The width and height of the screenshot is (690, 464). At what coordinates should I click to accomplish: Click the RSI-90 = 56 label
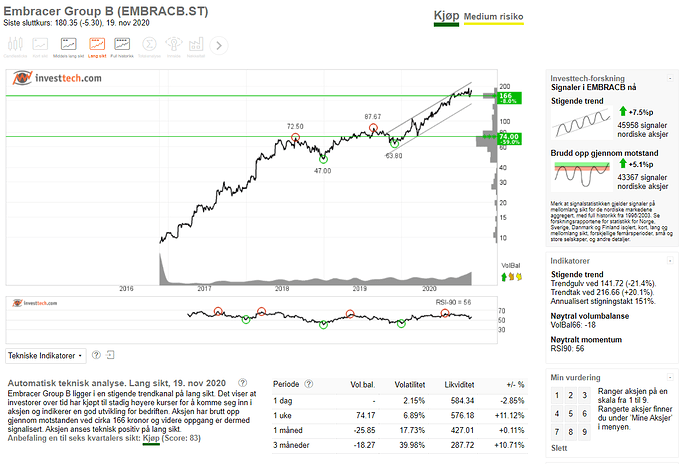click(453, 302)
